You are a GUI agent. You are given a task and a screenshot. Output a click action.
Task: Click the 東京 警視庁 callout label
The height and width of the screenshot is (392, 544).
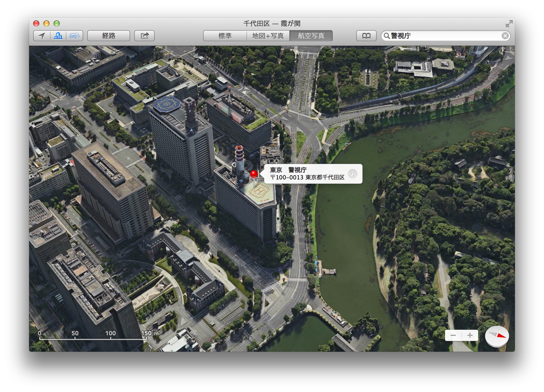tap(288, 170)
